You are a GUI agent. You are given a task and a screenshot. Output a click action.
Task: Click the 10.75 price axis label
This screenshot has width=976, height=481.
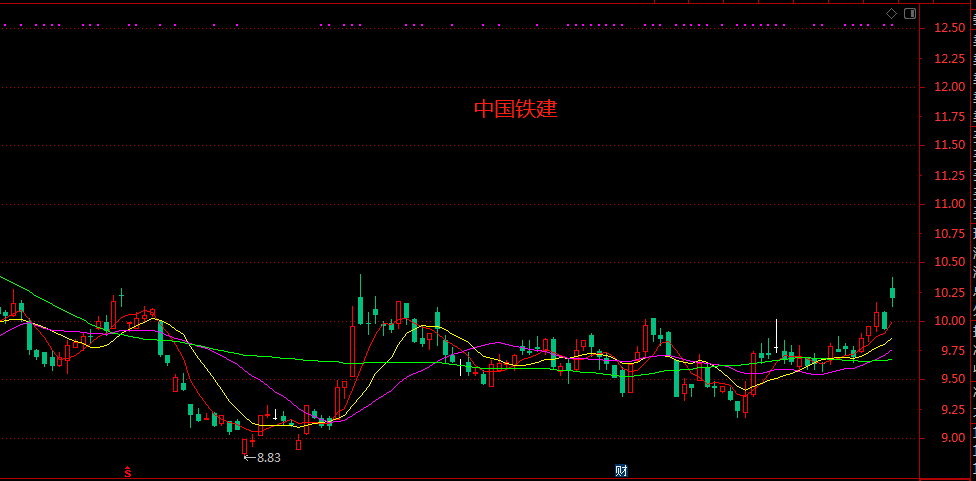[x=949, y=233]
